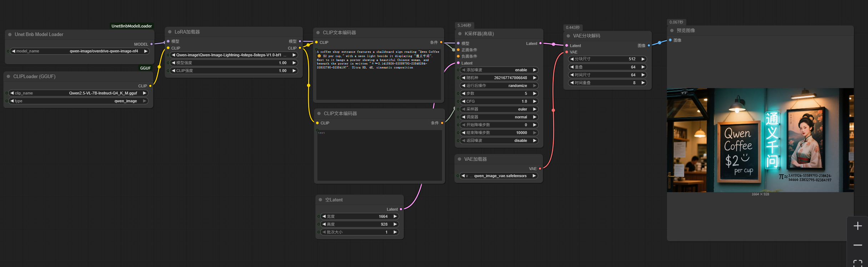
Task: Click the 负面条件 input socket on K采样器
Action: [x=458, y=56]
